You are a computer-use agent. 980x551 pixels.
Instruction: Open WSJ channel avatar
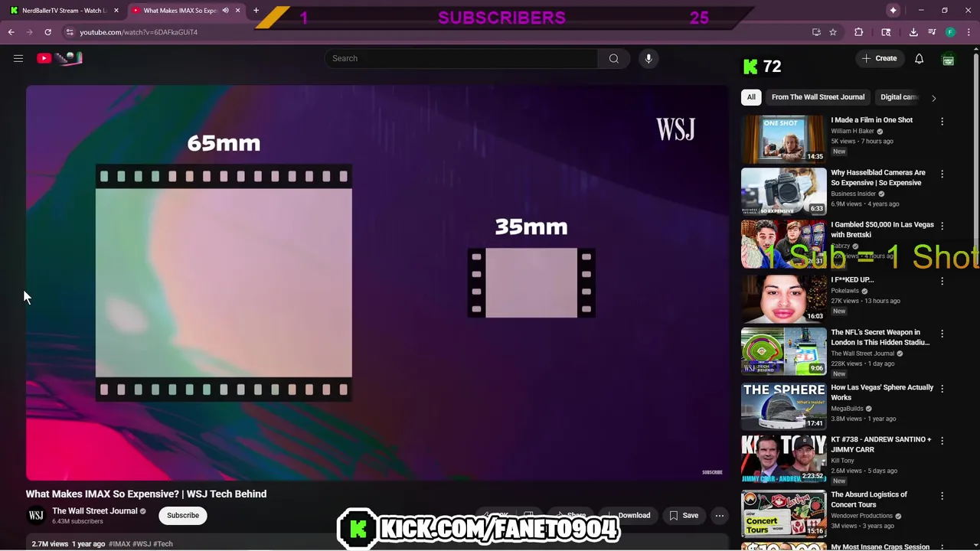click(36, 516)
